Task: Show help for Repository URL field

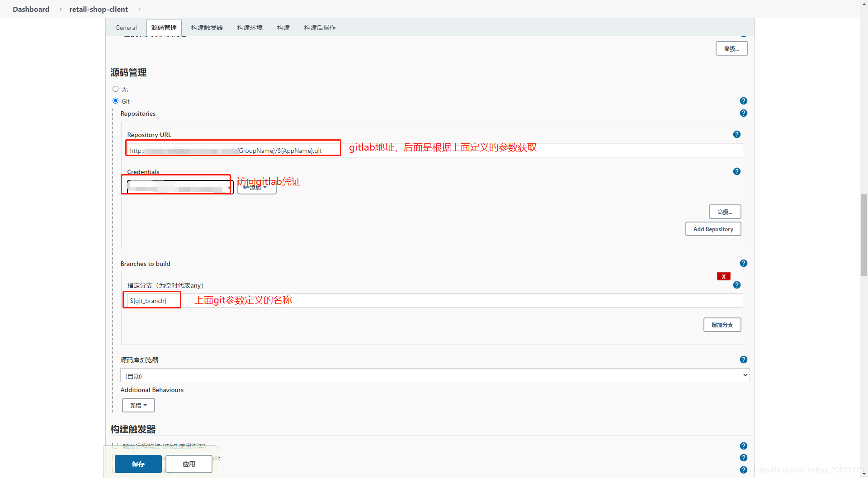Action: pos(736,134)
